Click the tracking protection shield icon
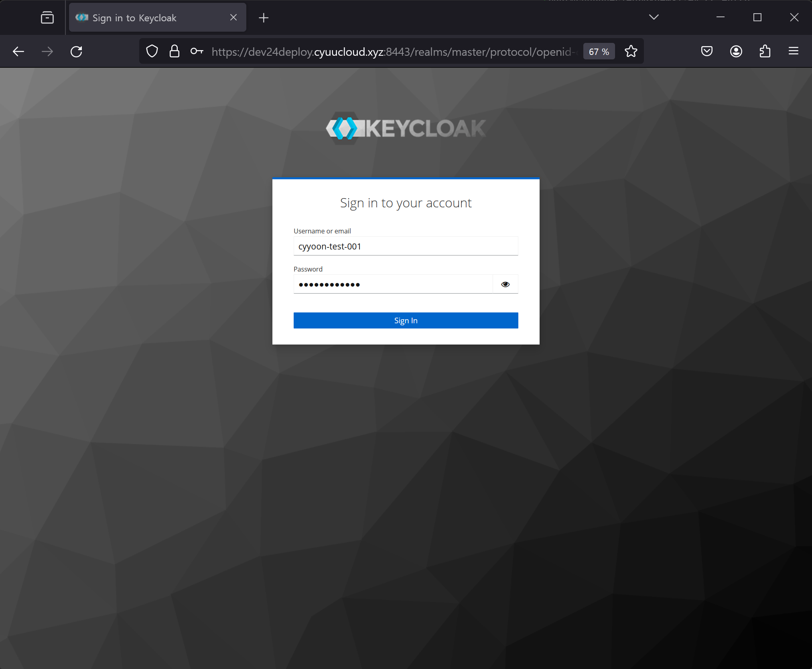812x669 pixels. click(x=152, y=51)
